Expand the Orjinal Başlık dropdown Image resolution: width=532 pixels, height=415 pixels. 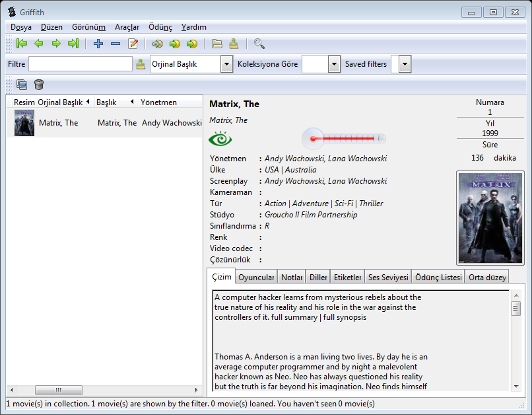[x=226, y=64]
